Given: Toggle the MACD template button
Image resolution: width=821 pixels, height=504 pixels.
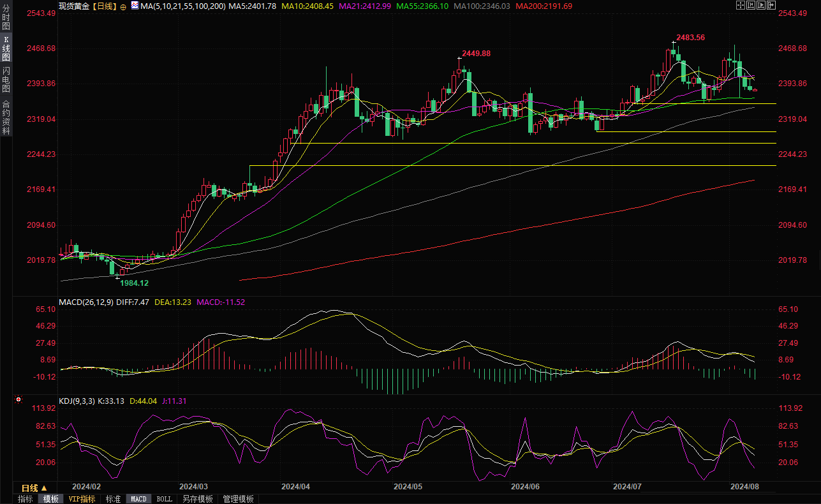Looking at the screenshot, I should pos(138,499).
